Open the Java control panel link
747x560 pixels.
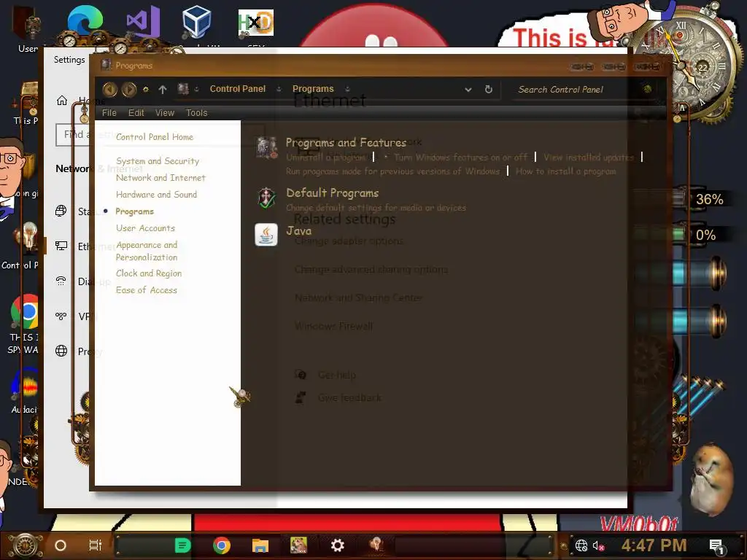[x=298, y=231]
